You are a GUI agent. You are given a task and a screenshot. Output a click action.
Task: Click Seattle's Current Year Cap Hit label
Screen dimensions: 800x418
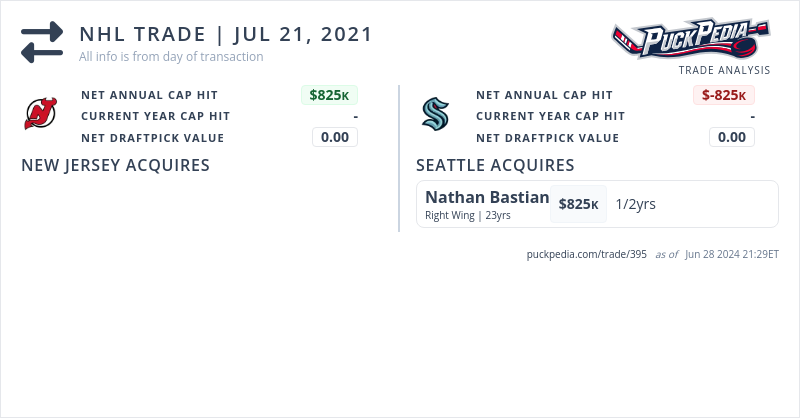pyautogui.click(x=550, y=116)
